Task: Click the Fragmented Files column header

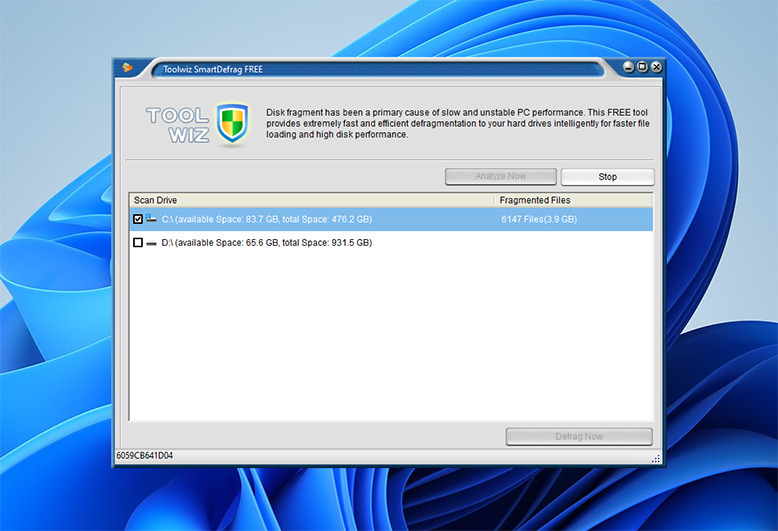Action: coord(574,200)
